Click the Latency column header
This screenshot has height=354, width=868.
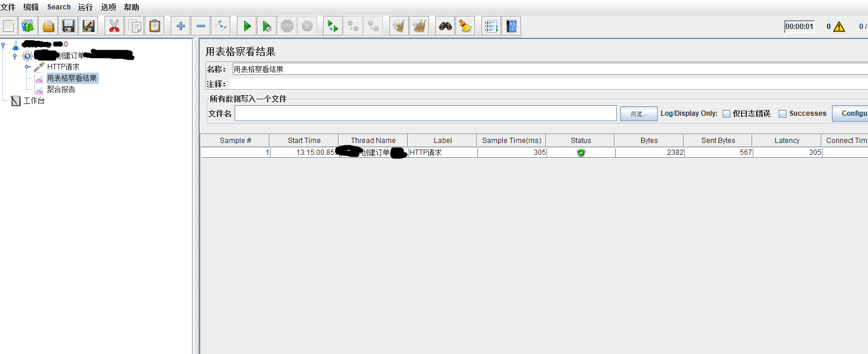point(787,141)
